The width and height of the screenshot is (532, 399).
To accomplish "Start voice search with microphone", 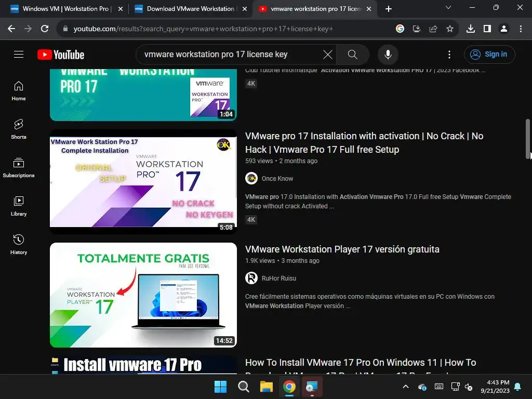I will click(388, 54).
